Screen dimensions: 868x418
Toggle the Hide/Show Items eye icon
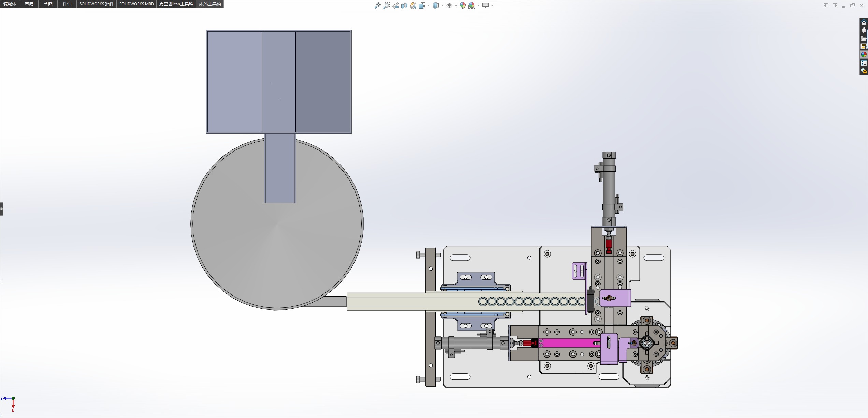click(x=449, y=5)
